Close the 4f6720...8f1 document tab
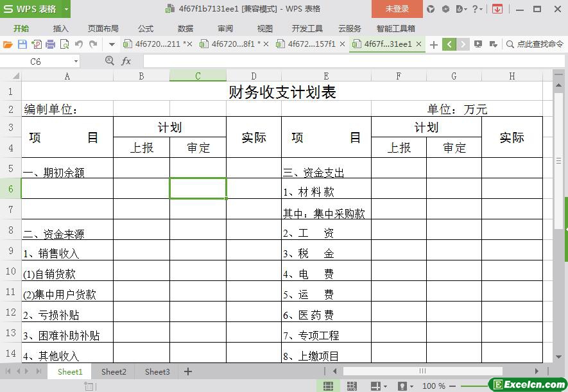Screen dimensions: 568x392 tap(266, 44)
